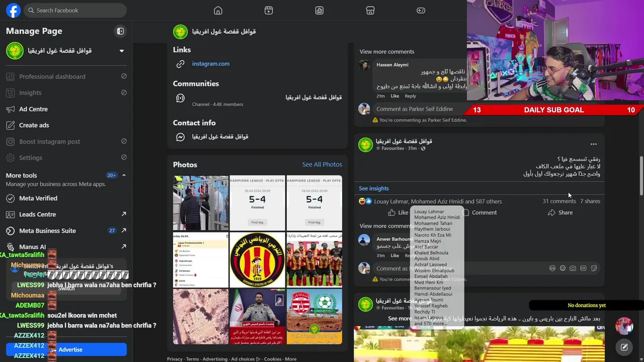Image resolution: width=644 pixels, height=362 pixels.
Task: Expand the page switcher dropdown arrow
Action: pos(121,51)
